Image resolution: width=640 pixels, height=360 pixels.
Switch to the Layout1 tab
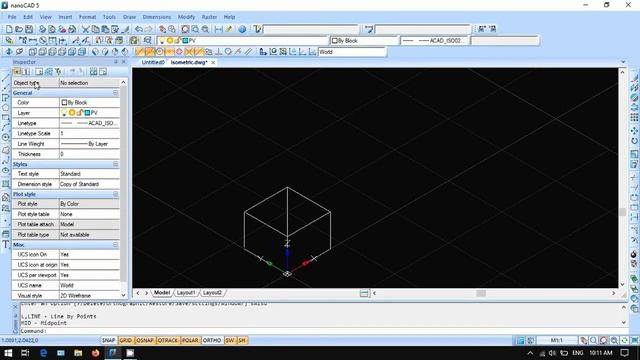pyautogui.click(x=186, y=293)
